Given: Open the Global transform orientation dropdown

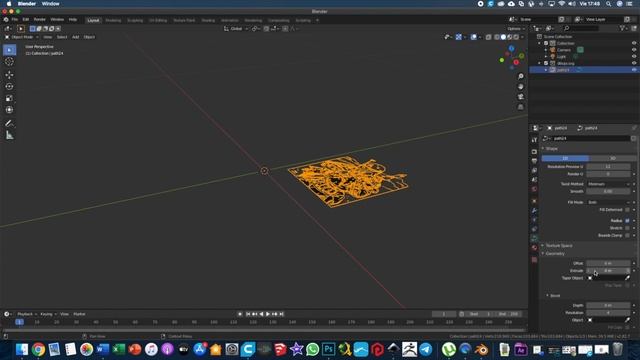Looking at the screenshot, I should pyautogui.click(x=236, y=29).
